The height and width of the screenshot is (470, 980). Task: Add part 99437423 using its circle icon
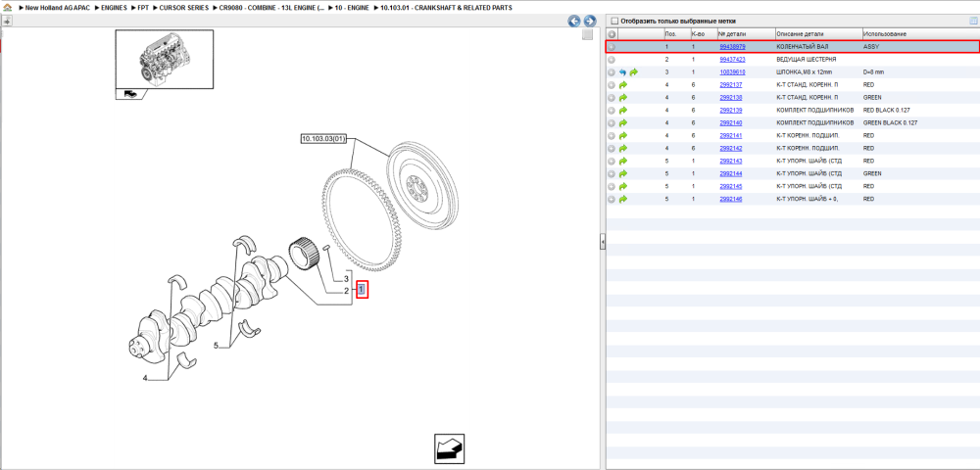click(x=612, y=60)
